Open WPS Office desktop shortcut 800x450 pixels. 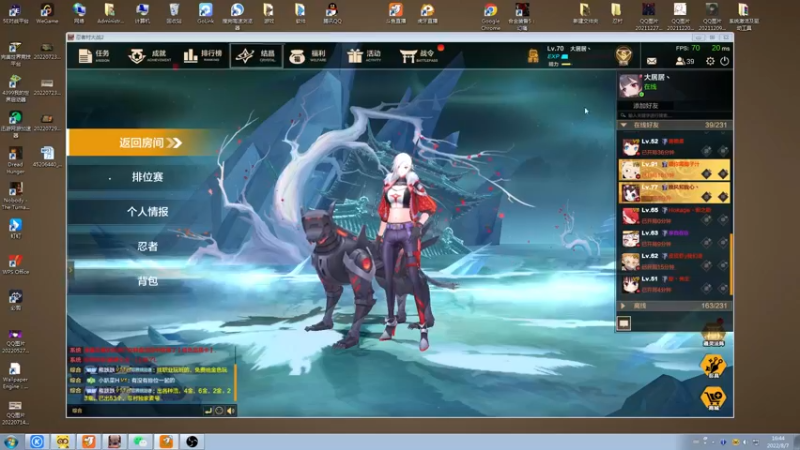pyautogui.click(x=15, y=265)
